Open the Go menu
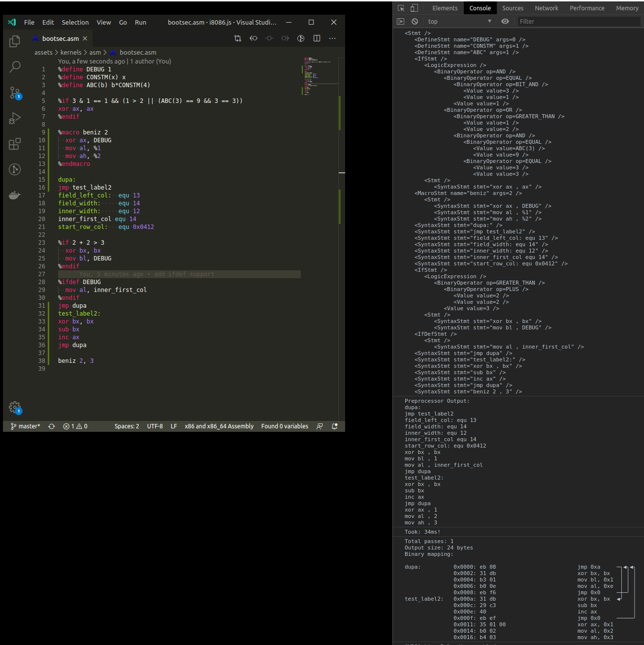This screenshot has height=645, width=644. [x=123, y=22]
